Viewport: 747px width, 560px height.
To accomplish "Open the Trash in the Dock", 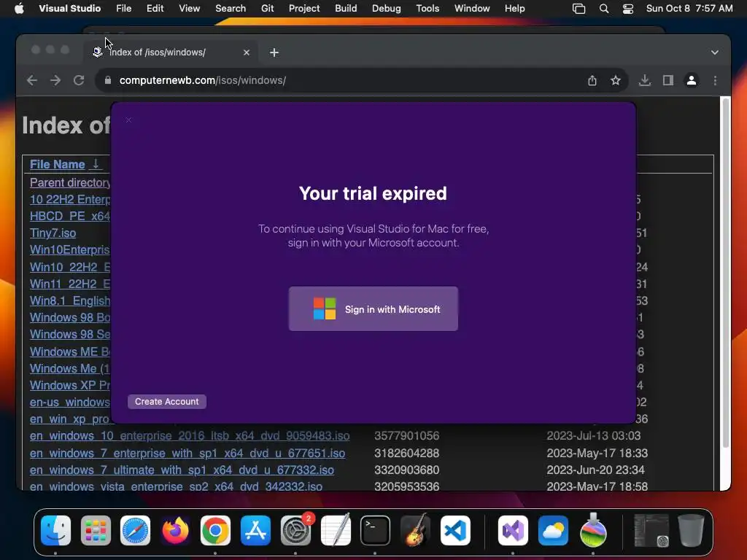I will [691, 530].
